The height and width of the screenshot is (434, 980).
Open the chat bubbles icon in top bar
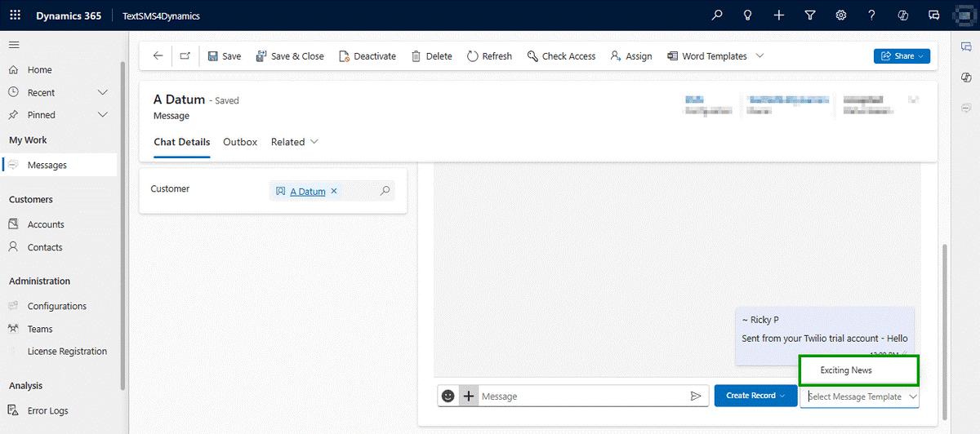pyautogui.click(x=934, y=15)
